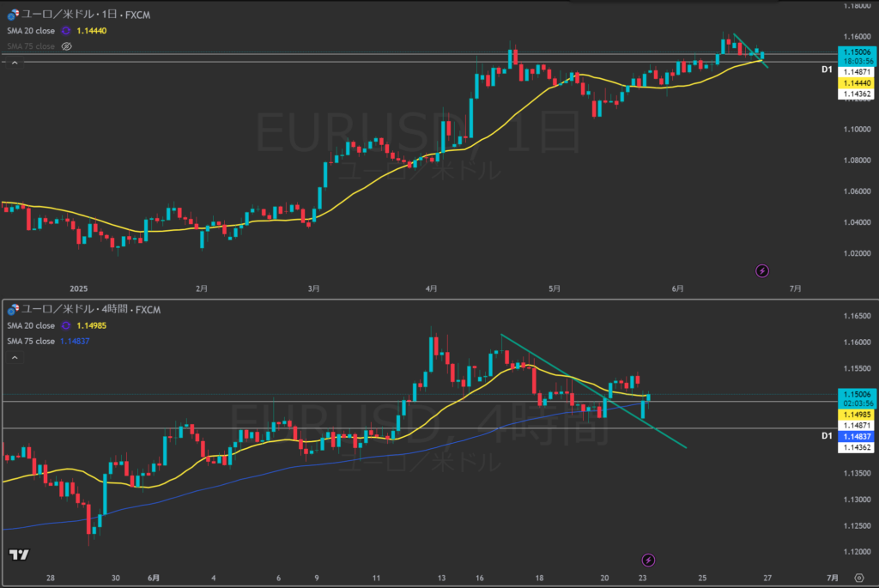Click date 13 on the 4時間 time axis
This screenshot has width=879, height=588.
point(442,578)
